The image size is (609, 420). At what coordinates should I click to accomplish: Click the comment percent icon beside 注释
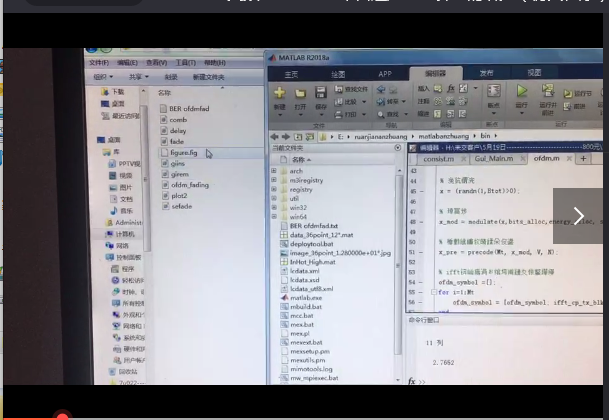[438, 101]
